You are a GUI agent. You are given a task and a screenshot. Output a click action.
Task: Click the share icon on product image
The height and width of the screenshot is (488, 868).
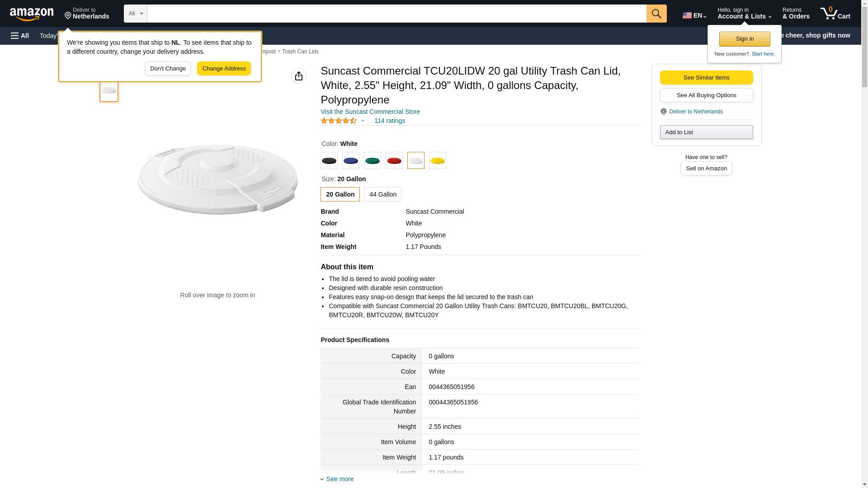298,76
